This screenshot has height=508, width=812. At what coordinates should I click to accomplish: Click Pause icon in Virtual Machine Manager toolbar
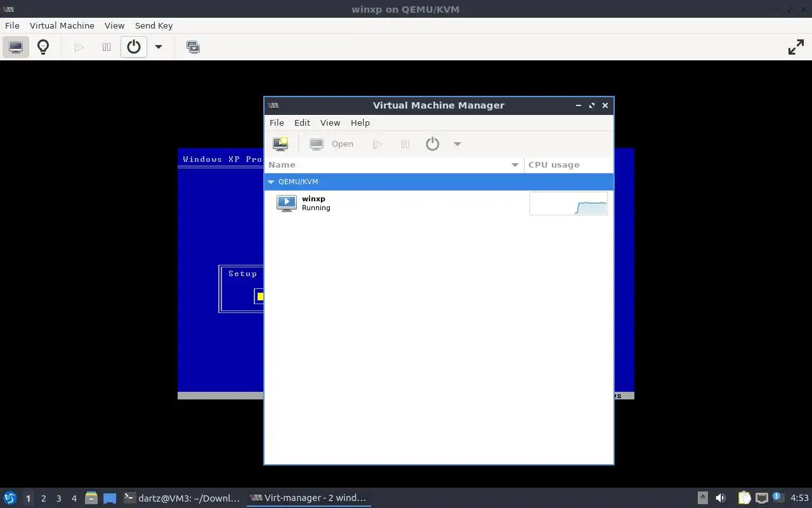pyautogui.click(x=405, y=144)
